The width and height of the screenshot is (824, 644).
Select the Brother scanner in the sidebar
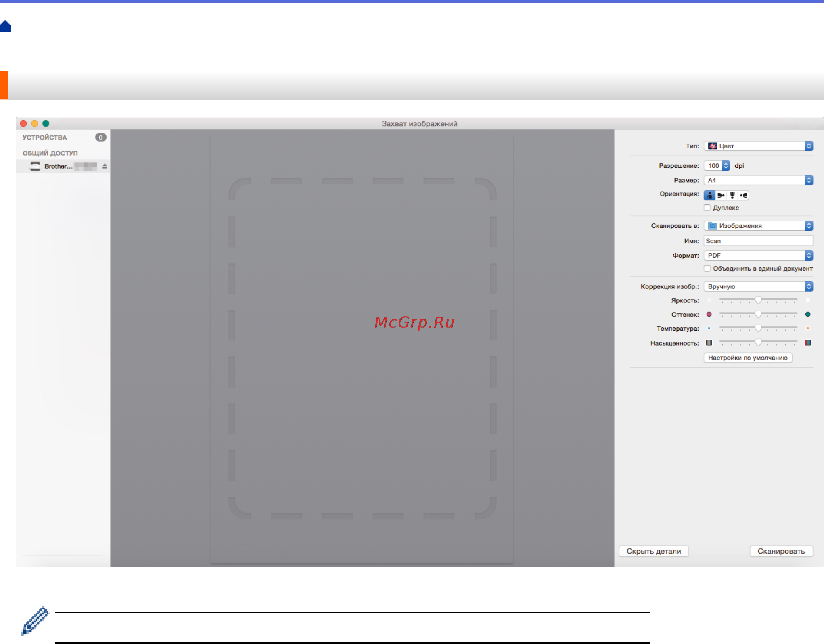click(59, 166)
